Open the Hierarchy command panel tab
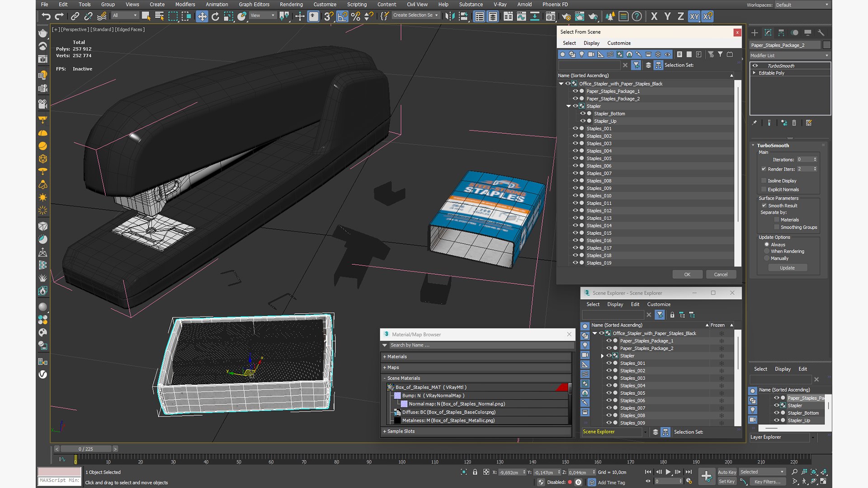The height and width of the screenshot is (488, 868). (781, 33)
